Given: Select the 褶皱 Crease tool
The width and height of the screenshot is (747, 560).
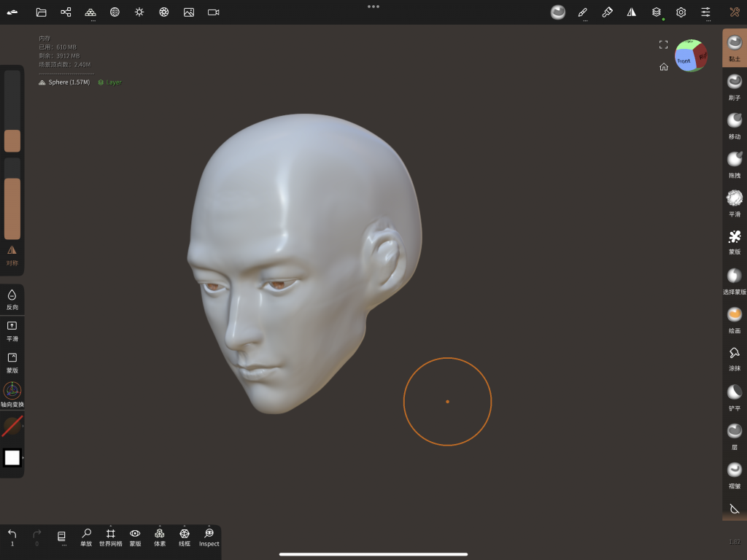Looking at the screenshot, I should [x=734, y=475].
